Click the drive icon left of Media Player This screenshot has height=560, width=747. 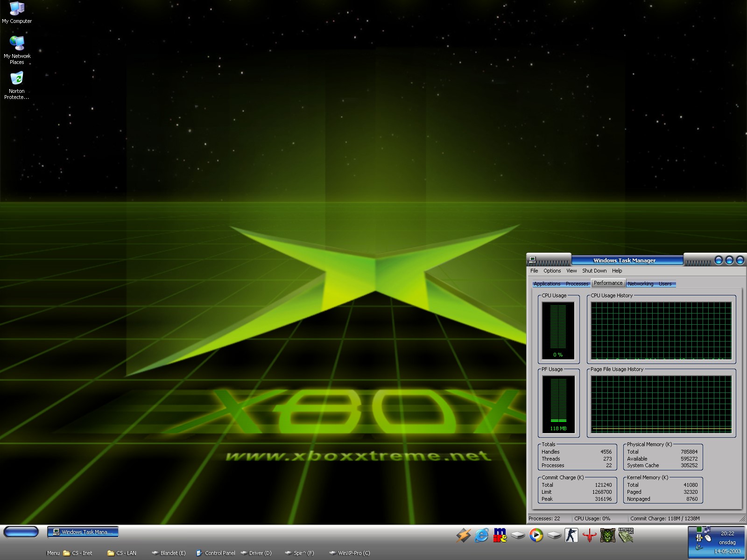(x=518, y=535)
